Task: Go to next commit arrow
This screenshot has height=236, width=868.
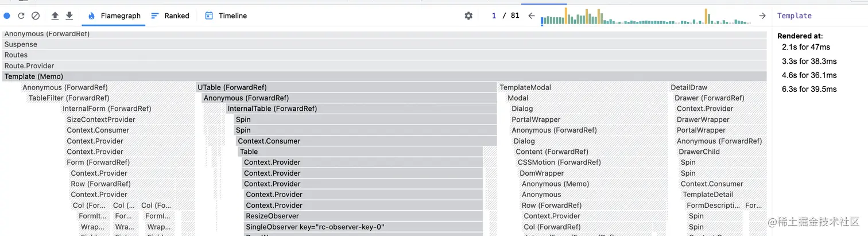Action: pos(762,16)
